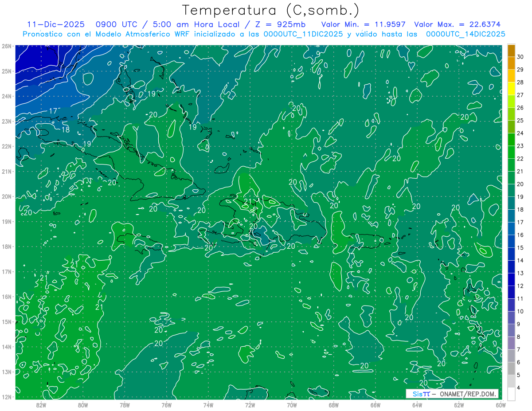The image size is (532, 411).
Task: Click the '20N' latitude axis label
Action: [x=6, y=196]
